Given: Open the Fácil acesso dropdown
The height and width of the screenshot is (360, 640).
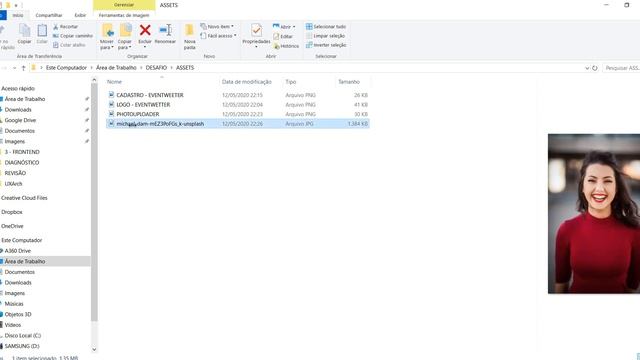Looking at the screenshot, I should click(x=218, y=36).
